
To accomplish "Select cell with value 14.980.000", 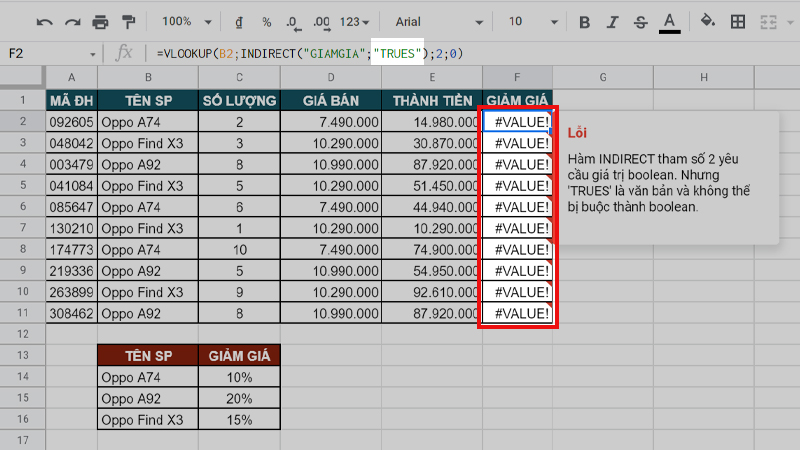I will 432,122.
